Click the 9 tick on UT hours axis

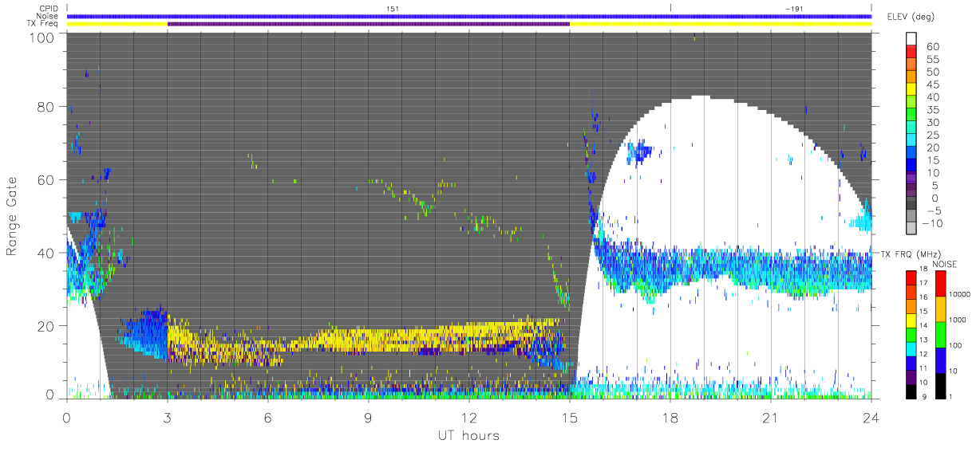click(369, 417)
